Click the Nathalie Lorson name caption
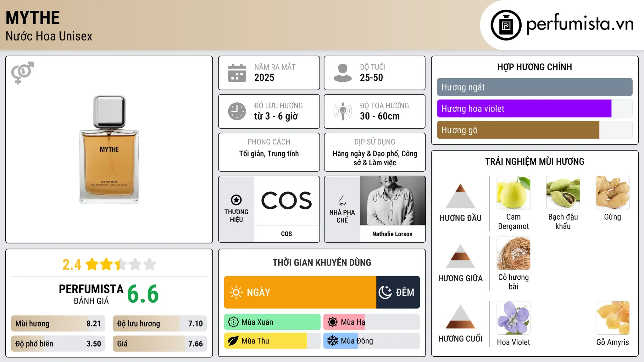Screen dimensions: 644x362 click(392, 234)
